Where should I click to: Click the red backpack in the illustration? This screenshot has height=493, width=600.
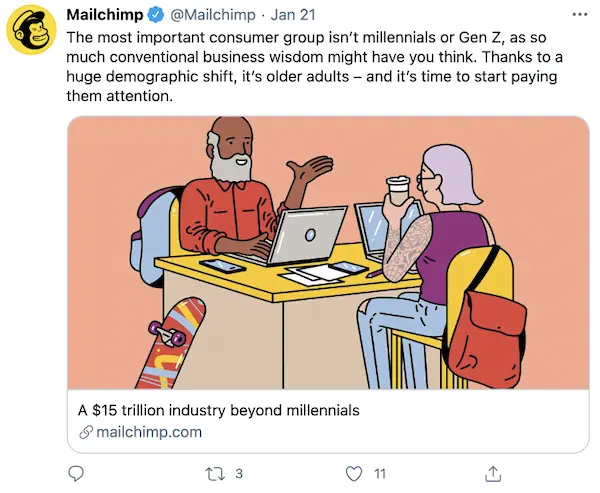pyautogui.click(x=490, y=320)
